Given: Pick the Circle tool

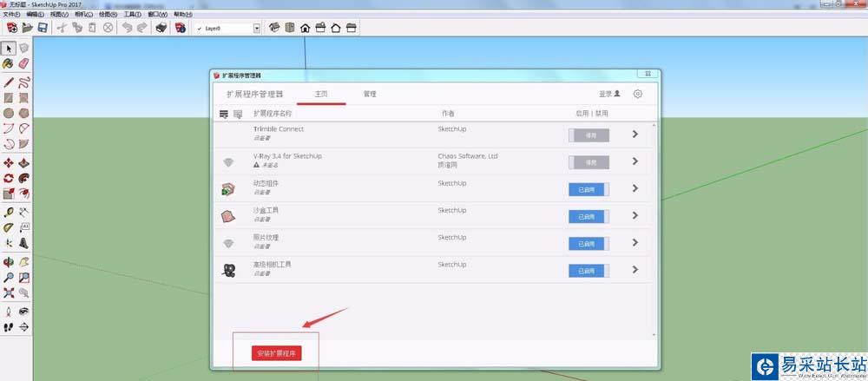Looking at the screenshot, I should [9, 114].
